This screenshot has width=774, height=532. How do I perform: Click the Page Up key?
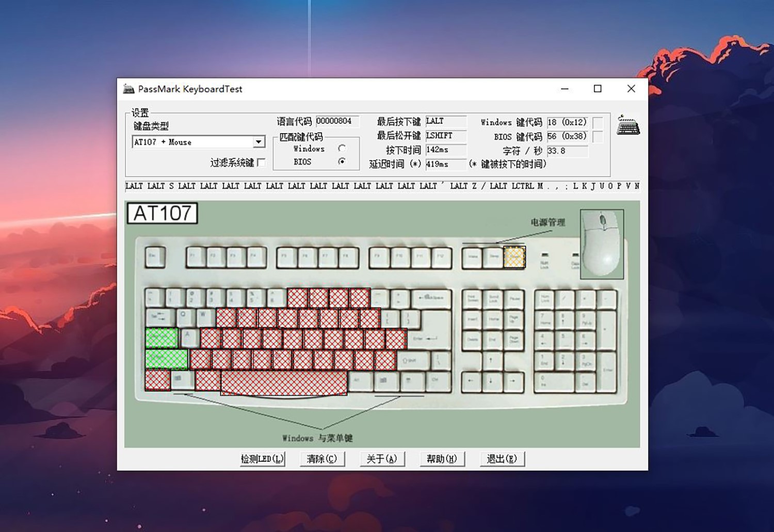(514, 319)
